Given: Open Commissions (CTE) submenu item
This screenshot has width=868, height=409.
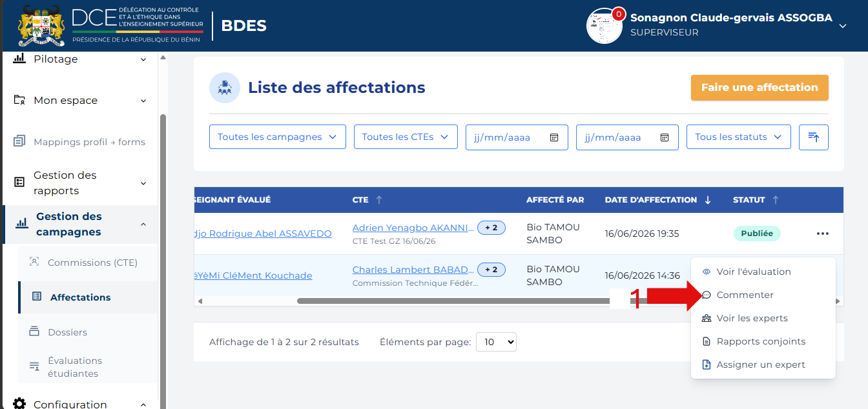Looking at the screenshot, I should tap(92, 263).
